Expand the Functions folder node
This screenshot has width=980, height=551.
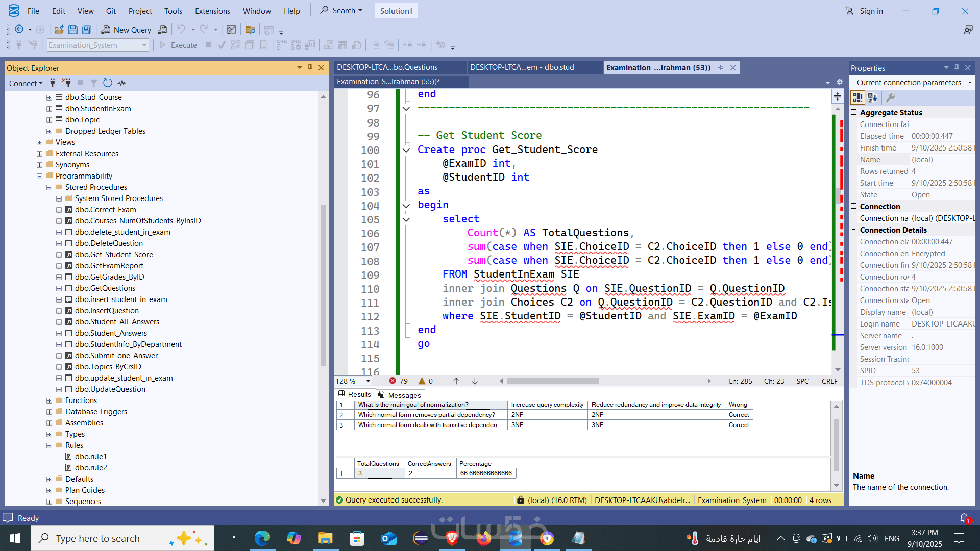[49, 400]
